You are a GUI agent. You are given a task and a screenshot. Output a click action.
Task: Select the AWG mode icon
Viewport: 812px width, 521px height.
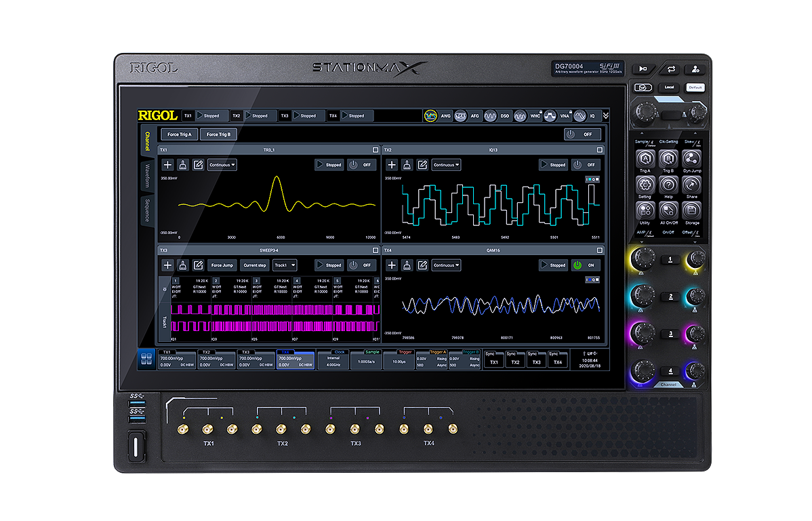430,115
